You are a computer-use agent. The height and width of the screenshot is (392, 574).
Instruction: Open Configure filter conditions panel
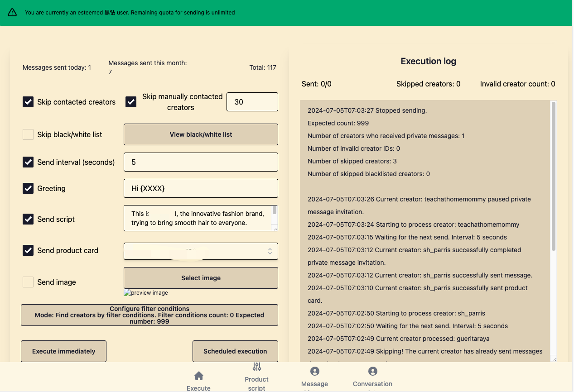(150, 315)
